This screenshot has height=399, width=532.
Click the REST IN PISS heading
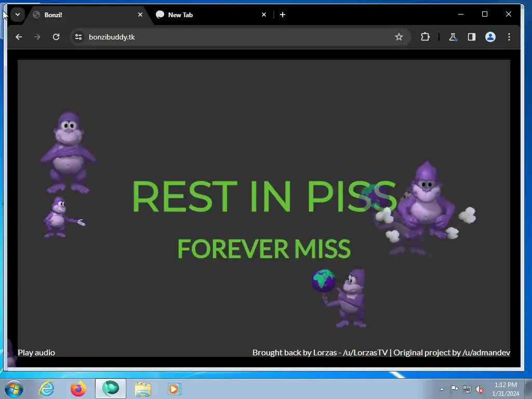(264, 196)
